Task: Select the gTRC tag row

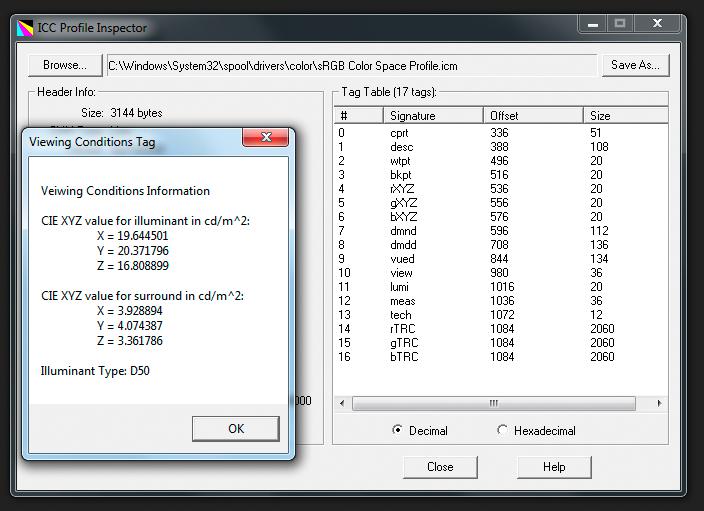Action: (x=501, y=343)
